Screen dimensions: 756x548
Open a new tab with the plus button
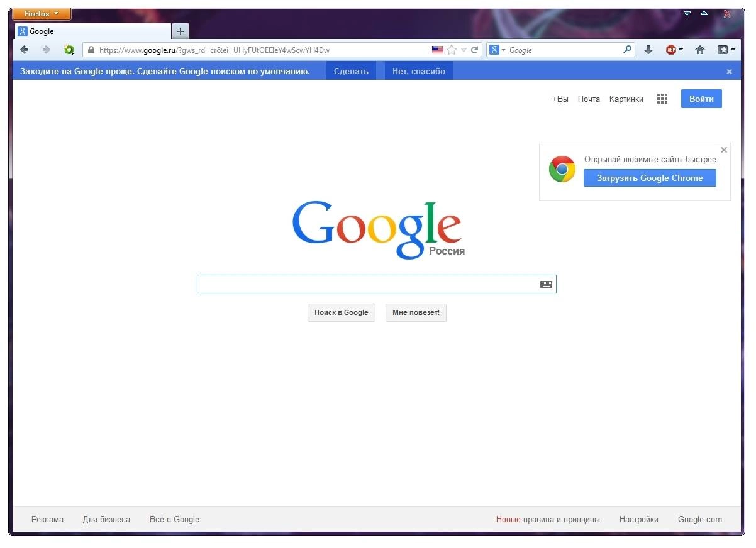(180, 31)
